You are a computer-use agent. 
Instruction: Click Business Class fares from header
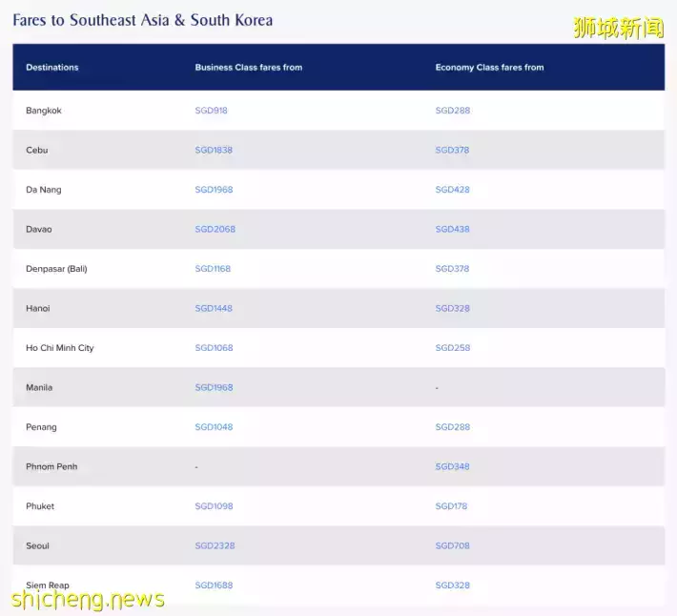point(249,68)
